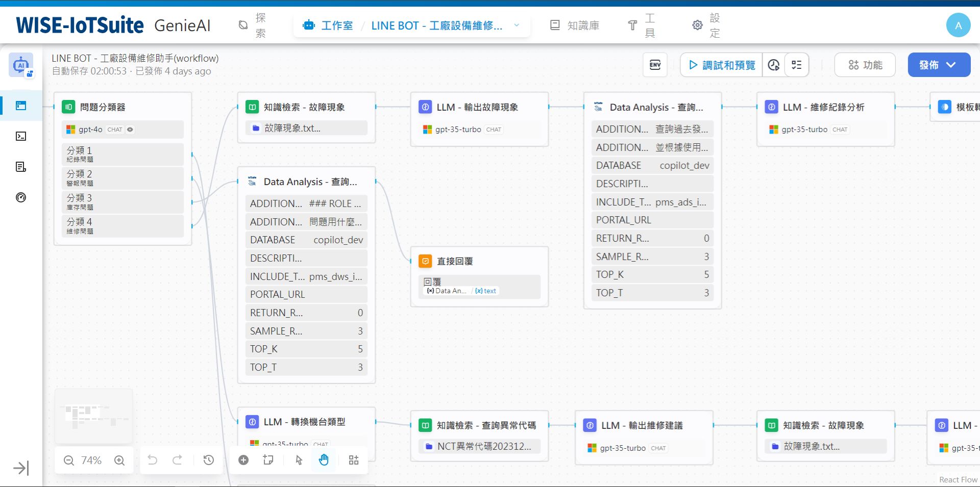This screenshot has height=487, width=980.
Task: Click ADDITION... 查詢過去發... row
Action: pos(652,129)
